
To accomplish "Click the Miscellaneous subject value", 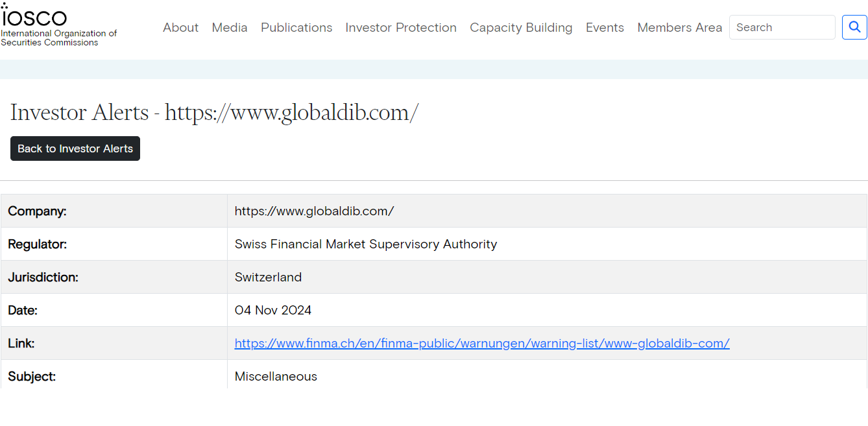I will tap(276, 376).
